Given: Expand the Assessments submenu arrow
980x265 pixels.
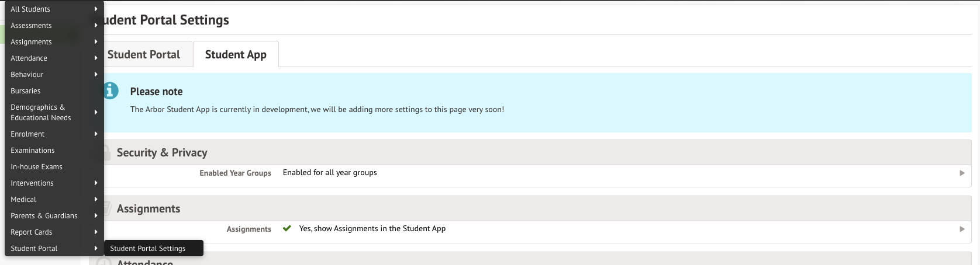Looking at the screenshot, I should (x=96, y=26).
